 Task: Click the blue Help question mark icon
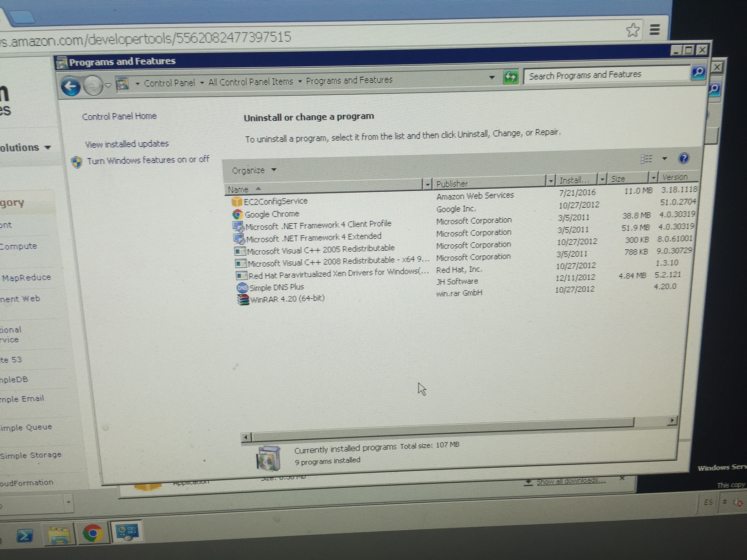point(684,158)
